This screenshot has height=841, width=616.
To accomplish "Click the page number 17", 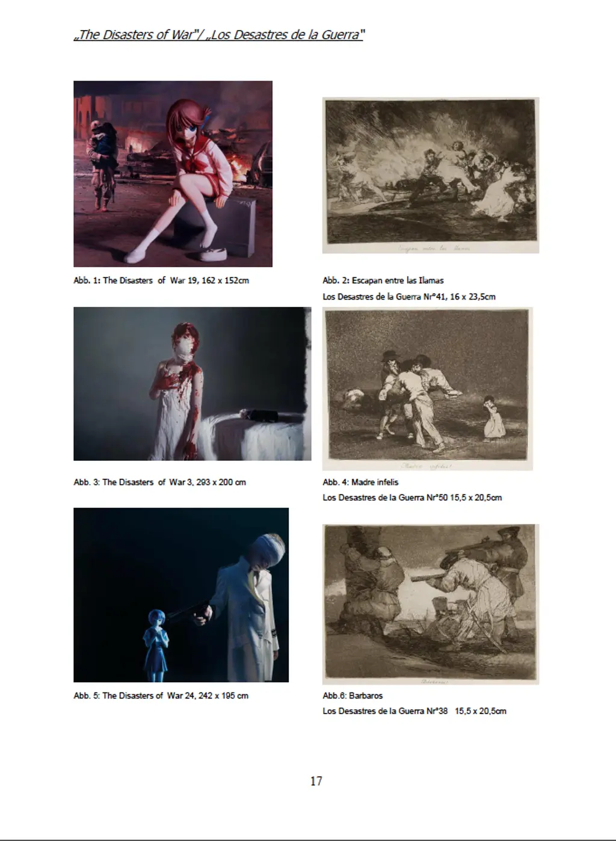I will [316, 781].
